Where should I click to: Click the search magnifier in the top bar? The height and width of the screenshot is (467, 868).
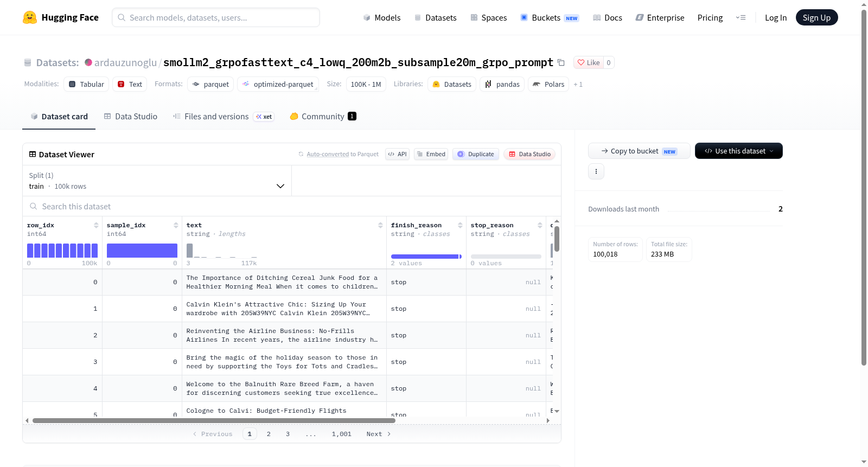point(122,17)
